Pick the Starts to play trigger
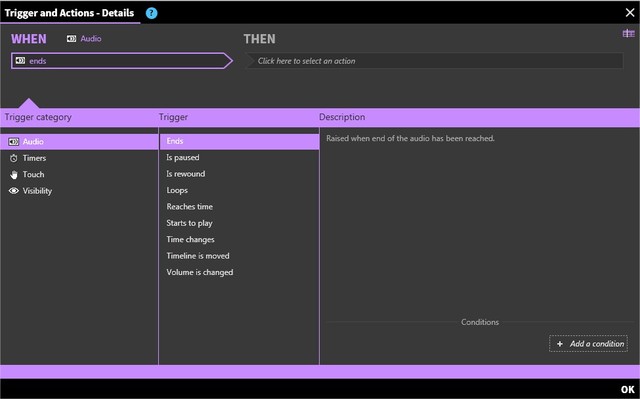Image resolution: width=640 pixels, height=399 pixels. [x=239, y=223]
